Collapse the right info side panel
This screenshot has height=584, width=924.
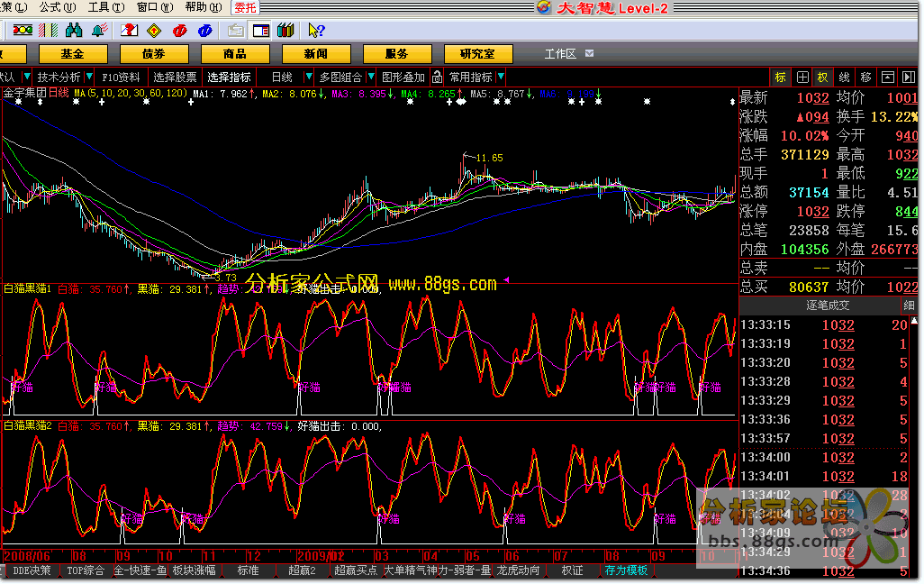coord(909,78)
